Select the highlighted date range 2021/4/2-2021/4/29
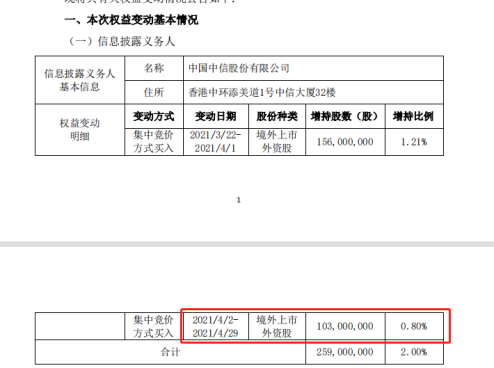The height and width of the screenshot is (368, 494). (215, 326)
